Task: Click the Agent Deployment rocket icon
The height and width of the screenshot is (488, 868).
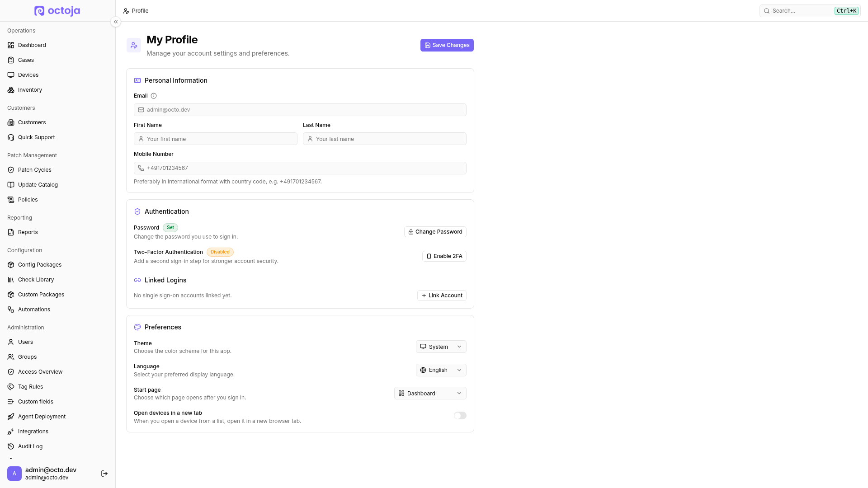Action: pyautogui.click(x=11, y=417)
